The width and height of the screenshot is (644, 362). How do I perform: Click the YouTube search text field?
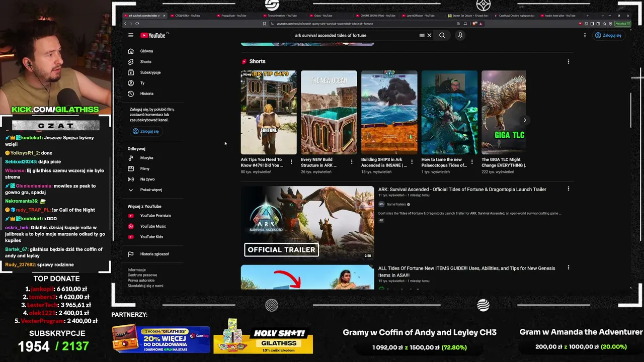356,35
